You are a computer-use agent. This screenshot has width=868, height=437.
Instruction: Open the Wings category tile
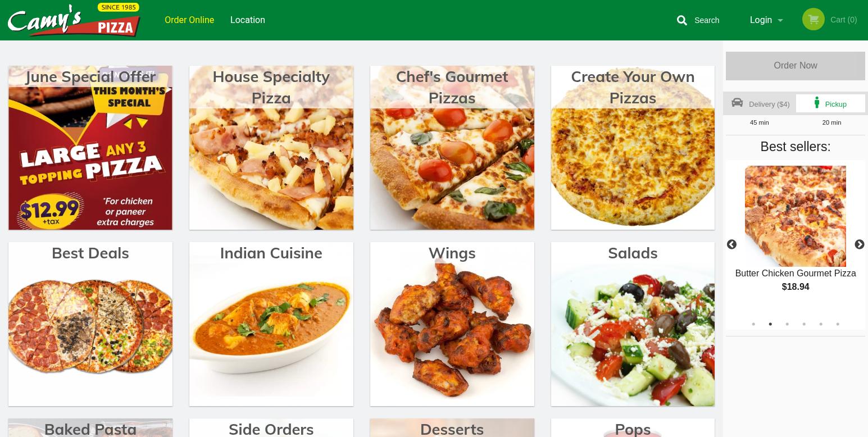click(x=452, y=324)
